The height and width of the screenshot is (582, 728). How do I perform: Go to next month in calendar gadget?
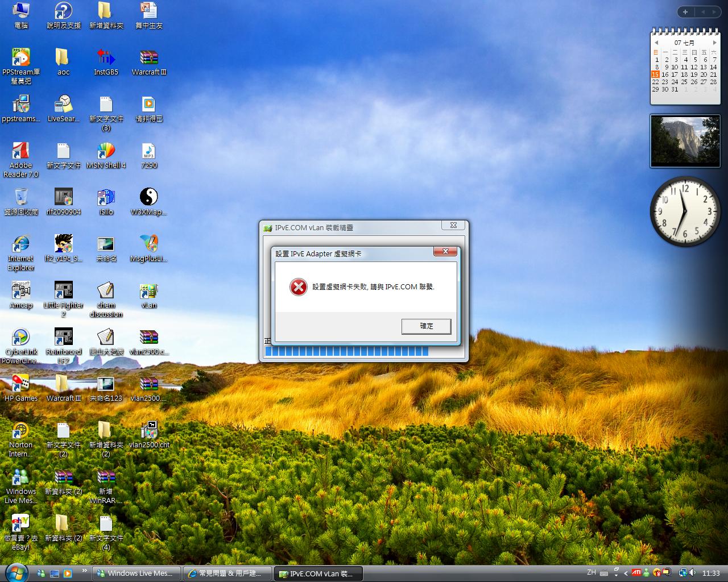(714, 43)
